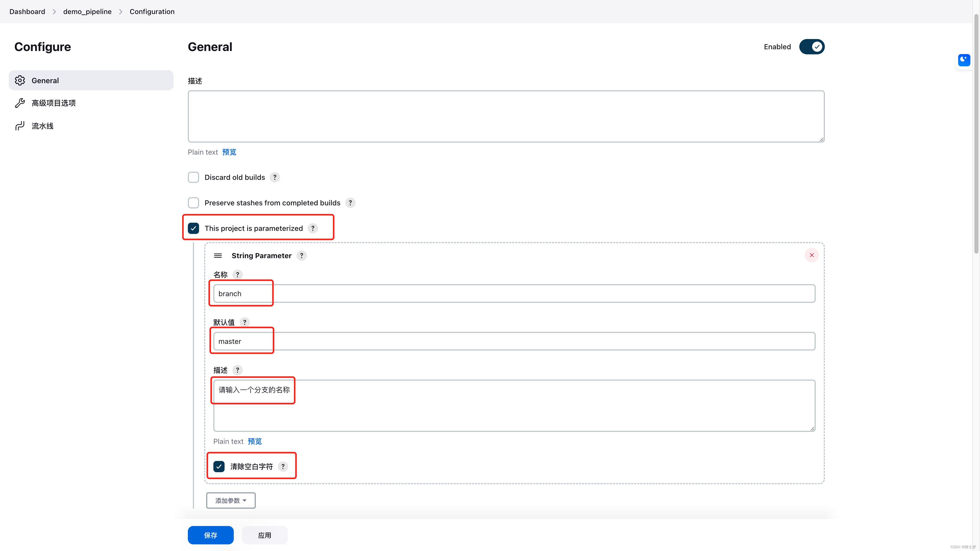The width and height of the screenshot is (980, 551).
Task: Open help for 默认值 field
Action: [x=245, y=322]
